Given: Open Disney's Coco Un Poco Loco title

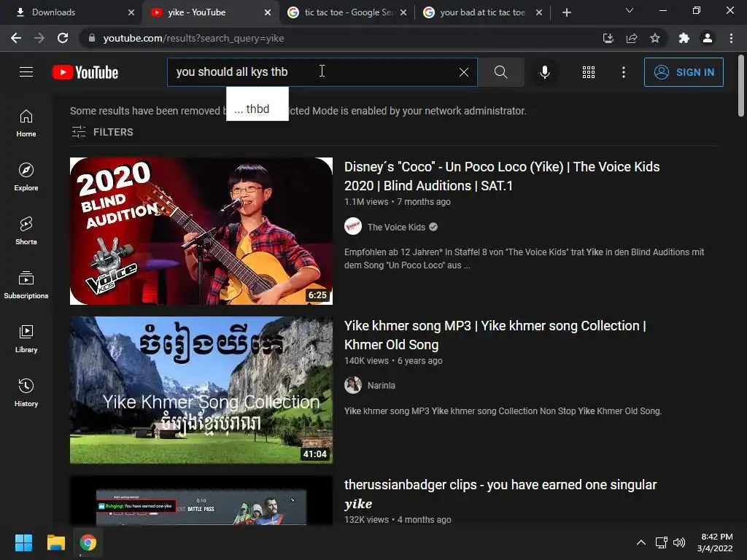Looking at the screenshot, I should point(502,176).
